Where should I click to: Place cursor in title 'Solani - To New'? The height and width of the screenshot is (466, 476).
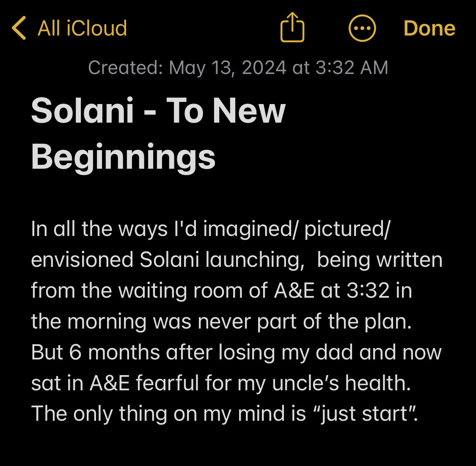pos(158,110)
